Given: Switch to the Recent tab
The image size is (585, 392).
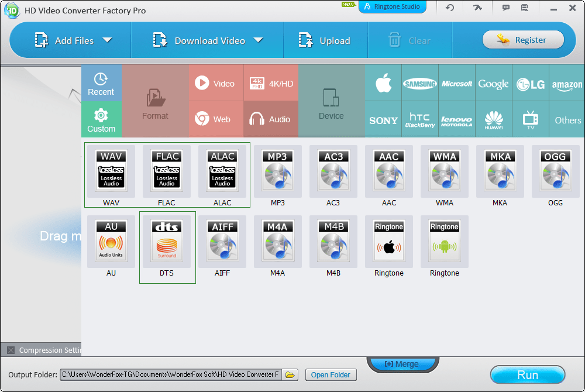Looking at the screenshot, I should point(101,83).
